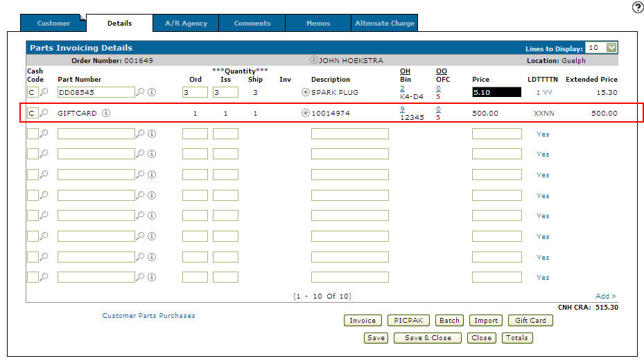Click the Close button
Viewport: 644px width, 363px height.
(481, 337)
